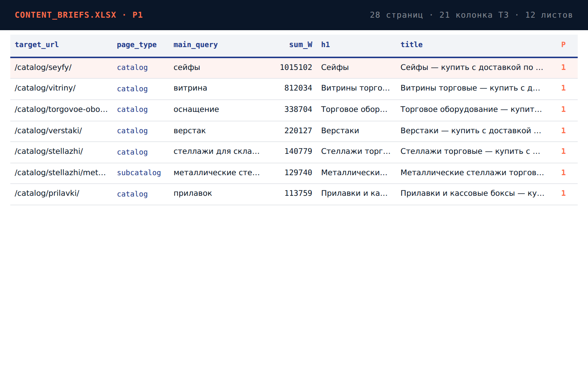Click priority 1 in the prilavki row
588x368 pixels.
tap(563, 193)
